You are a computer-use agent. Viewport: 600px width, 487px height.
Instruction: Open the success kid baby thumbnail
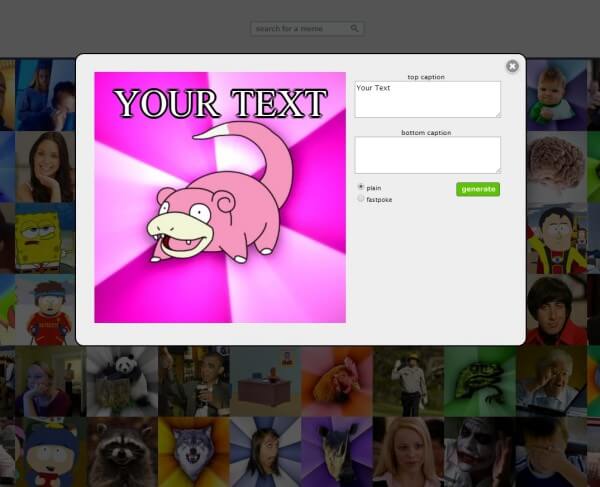pos(557,95)
